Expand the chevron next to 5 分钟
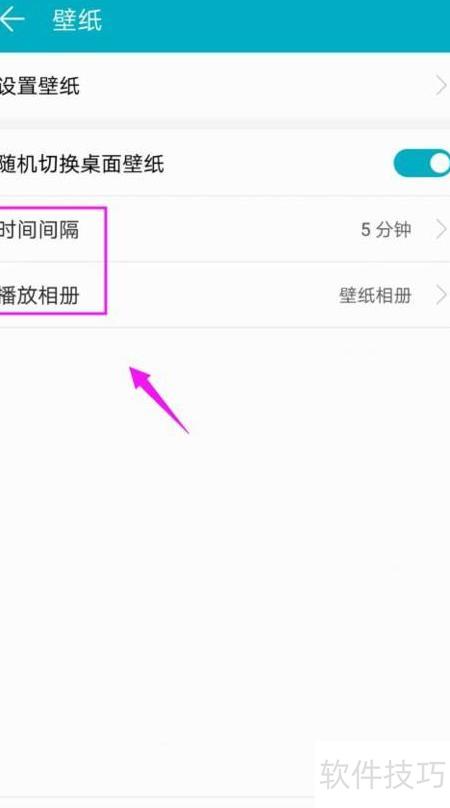This screenshot has width=450, height=808. (x=441, y=229)
